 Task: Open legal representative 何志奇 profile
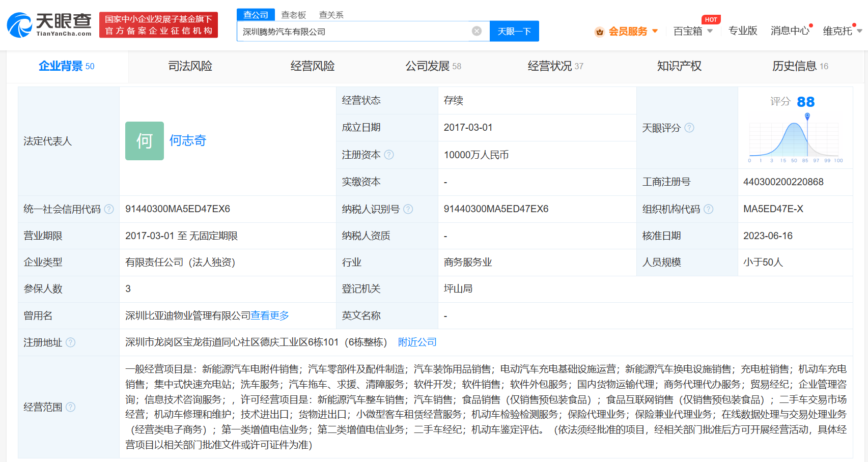tap(188, 141)
